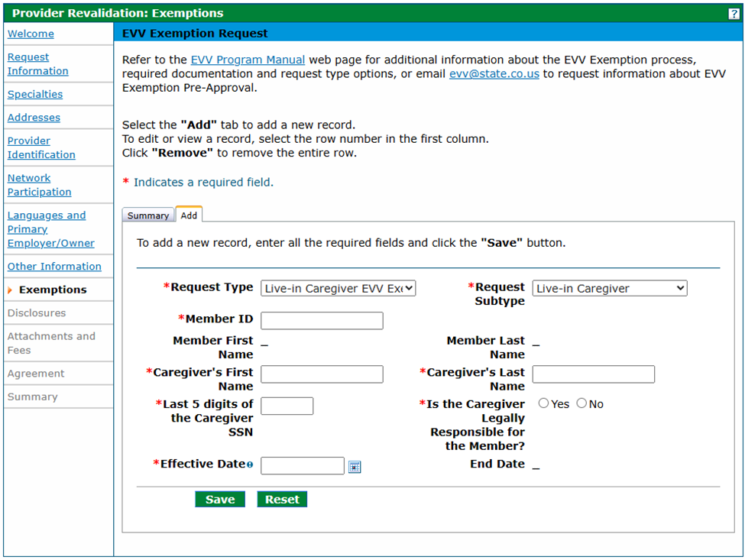This screenshot has height=560, width=745.
Task: Click the evv@state.co.us email link
Action: tap(494, 73)
